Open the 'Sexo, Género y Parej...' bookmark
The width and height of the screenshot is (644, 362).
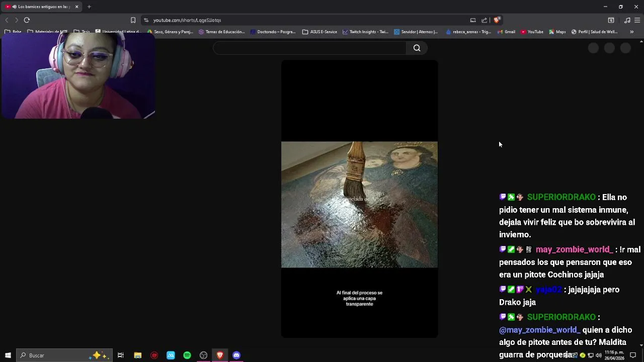click(170, 32)
